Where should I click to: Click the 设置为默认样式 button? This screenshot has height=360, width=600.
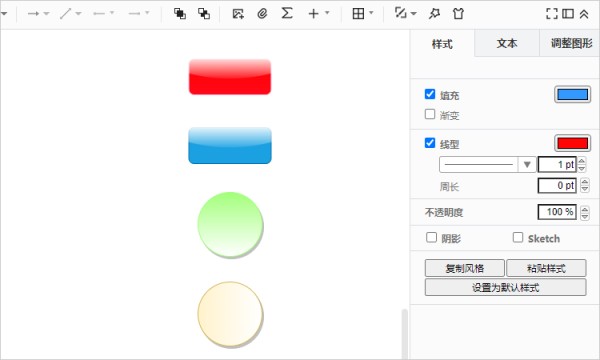(505, 287)
